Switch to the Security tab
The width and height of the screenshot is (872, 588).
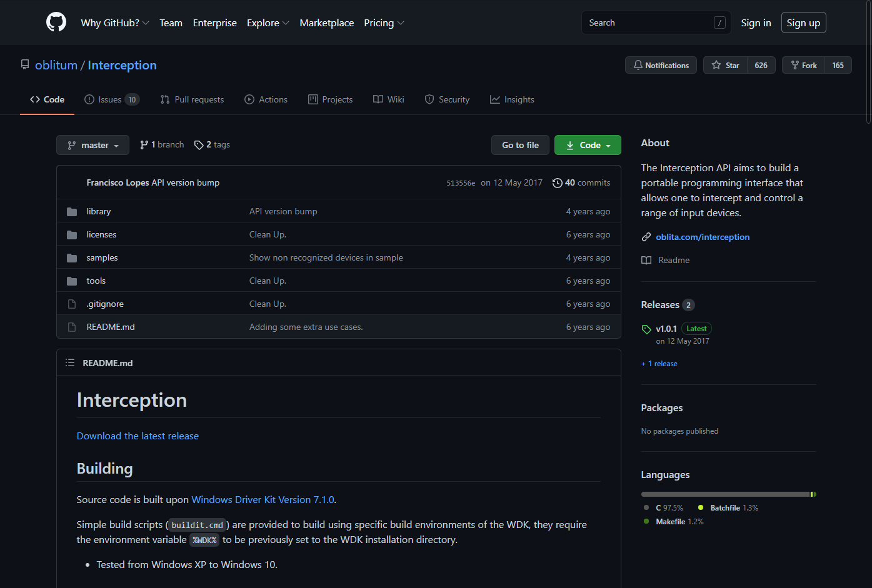click(447, 99)
